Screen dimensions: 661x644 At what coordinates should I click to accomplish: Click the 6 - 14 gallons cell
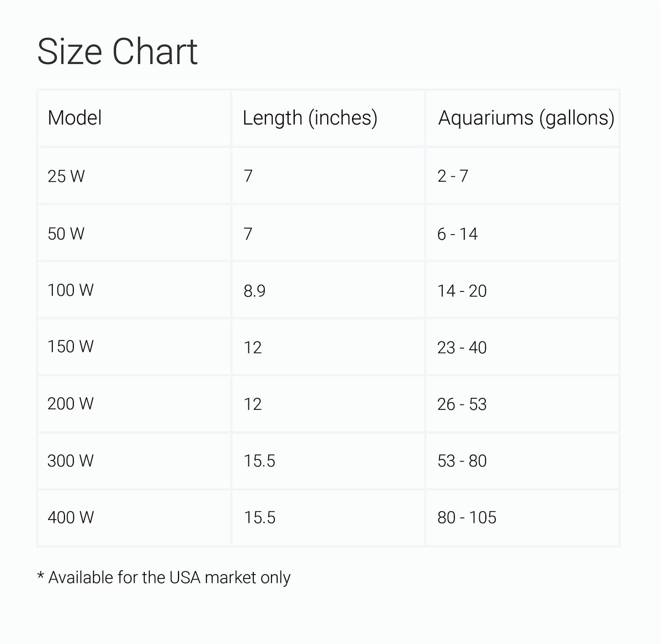click(x=457, y=234)
